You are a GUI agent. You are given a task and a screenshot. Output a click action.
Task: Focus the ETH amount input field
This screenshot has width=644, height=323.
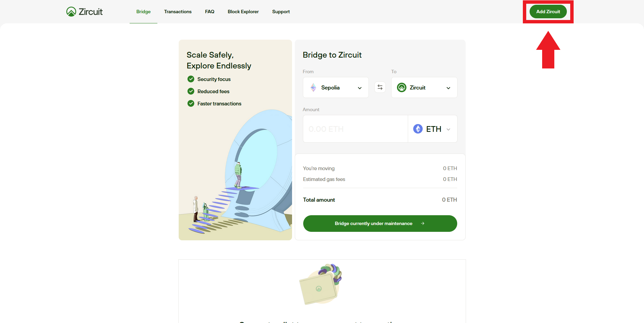click(x=355, y=129)
